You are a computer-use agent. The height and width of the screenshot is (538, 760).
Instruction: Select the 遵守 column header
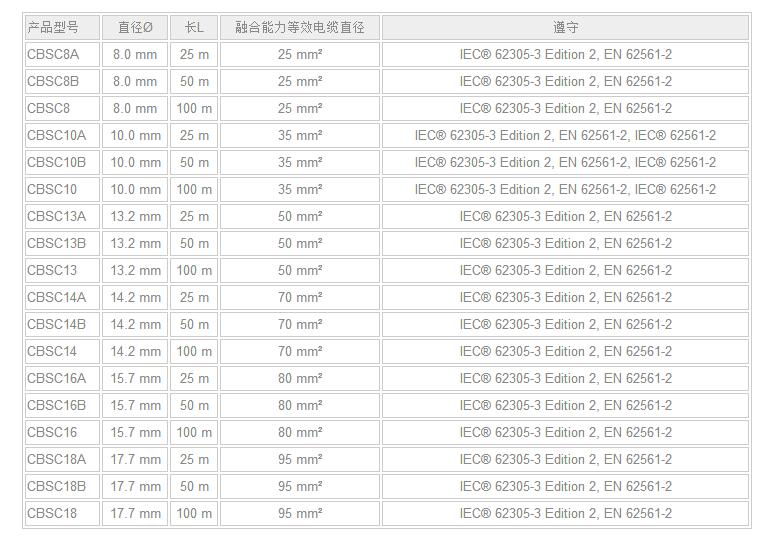565,27
